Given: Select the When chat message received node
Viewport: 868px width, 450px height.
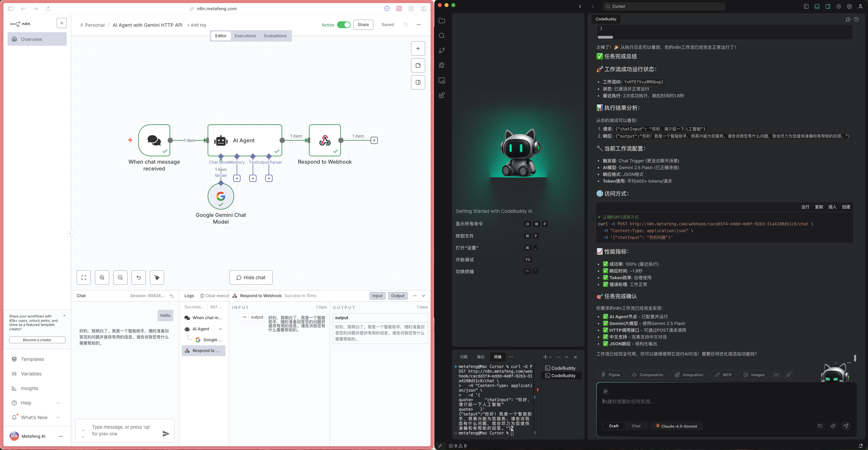Looking at the screenshot, I should click(154, 140).
